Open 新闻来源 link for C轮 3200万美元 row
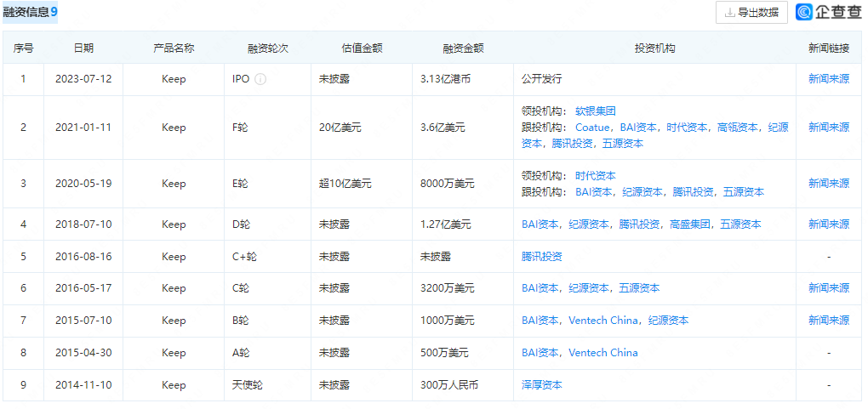The height and width of the screenshot is (409, 868). [829, 287]
